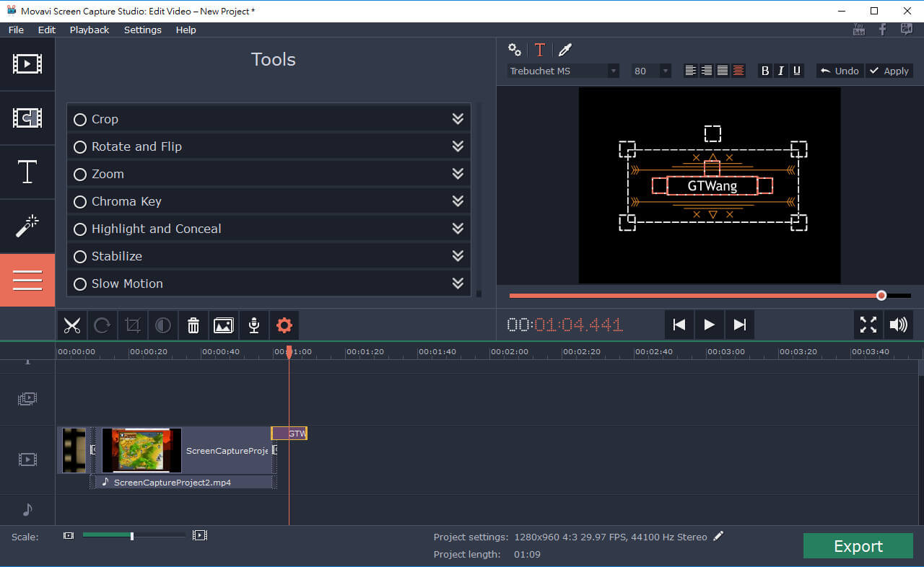Click the Apply button
Image resolution: width=924 pixels, height=567 pixels.
pyautogui.click(x=889, y=71)
